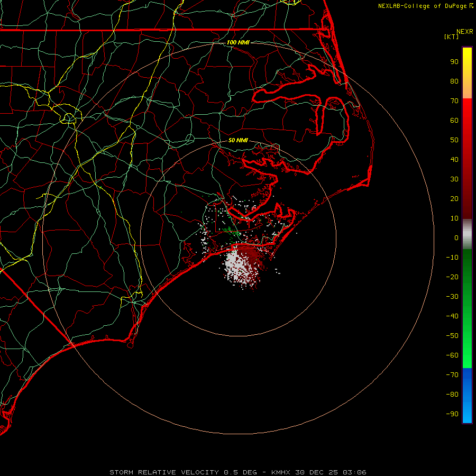Click the 60 value on the velocity scale
476x476 pixels.
pos(454,120)
